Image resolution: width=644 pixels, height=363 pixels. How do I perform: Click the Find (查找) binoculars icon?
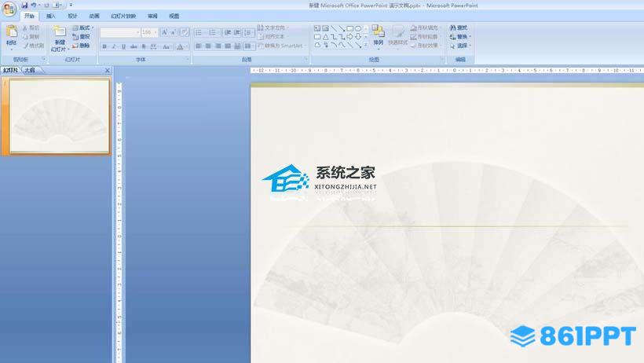click(452, 27)
